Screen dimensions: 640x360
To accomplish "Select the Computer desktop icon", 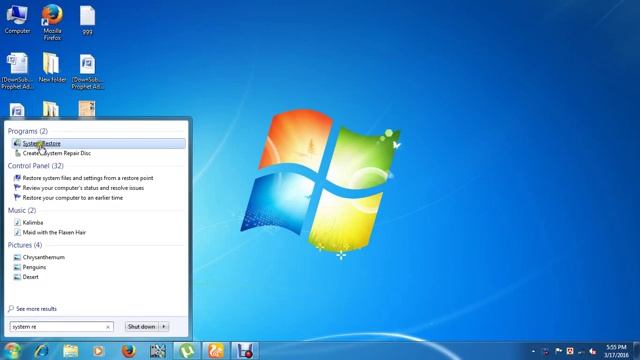I will click(17, 20).
